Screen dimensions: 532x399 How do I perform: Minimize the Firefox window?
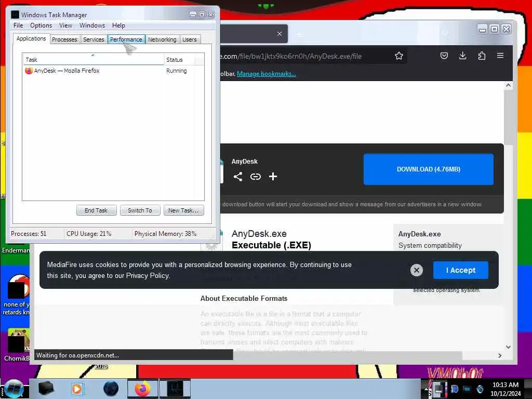tap(482, 30)
